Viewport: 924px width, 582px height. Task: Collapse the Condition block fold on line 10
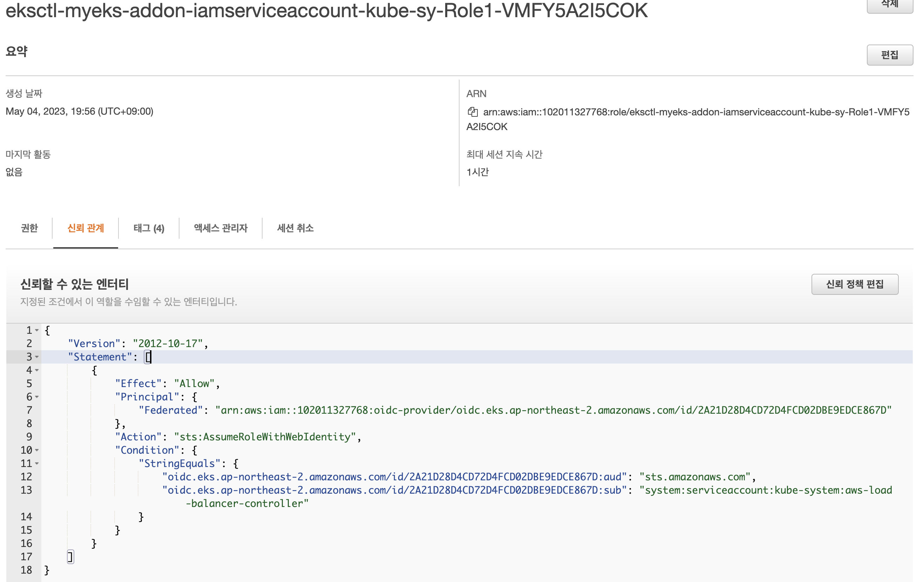coord(37,450)
